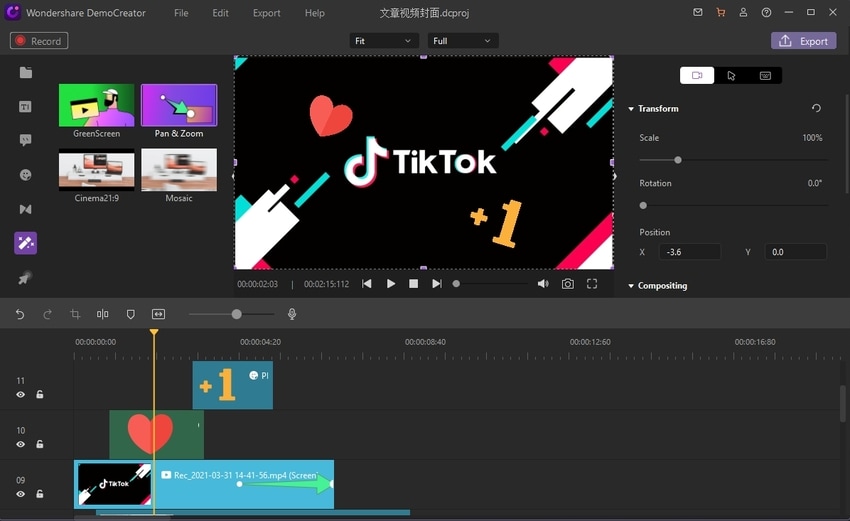
Task: Collapse the Transform section
Action: coord(631,109)
